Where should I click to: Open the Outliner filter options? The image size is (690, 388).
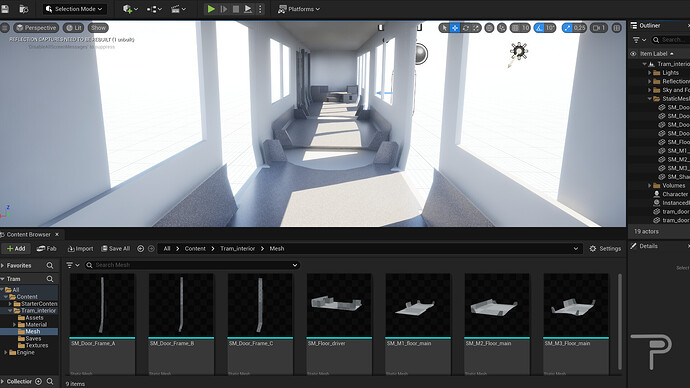[x=639, y=40]
